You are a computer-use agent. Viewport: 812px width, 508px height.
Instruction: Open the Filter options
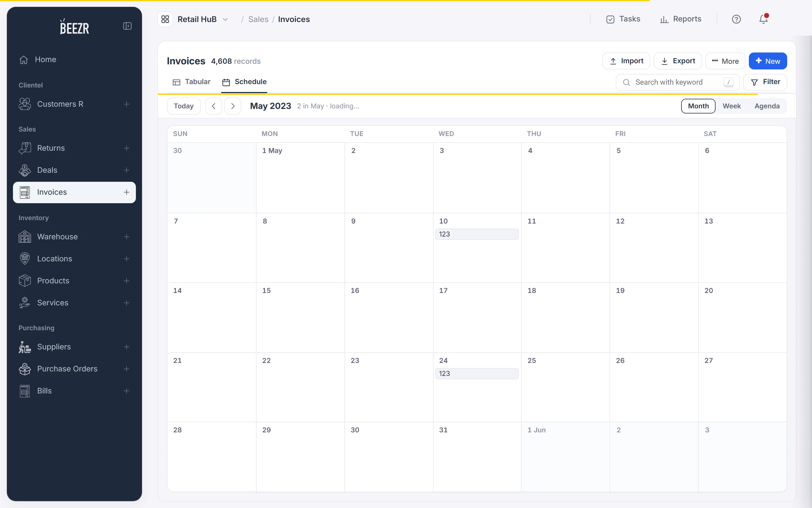click(765, 82)
